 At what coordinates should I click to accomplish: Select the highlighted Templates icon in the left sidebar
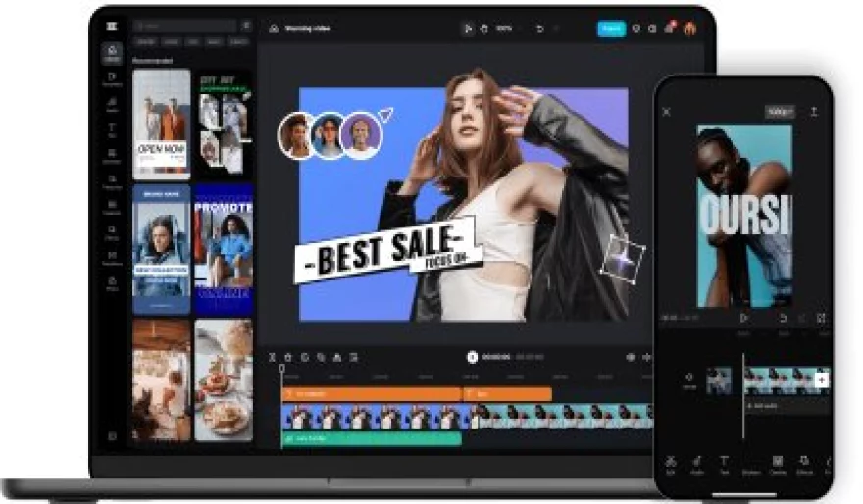(x=112, y=53)
